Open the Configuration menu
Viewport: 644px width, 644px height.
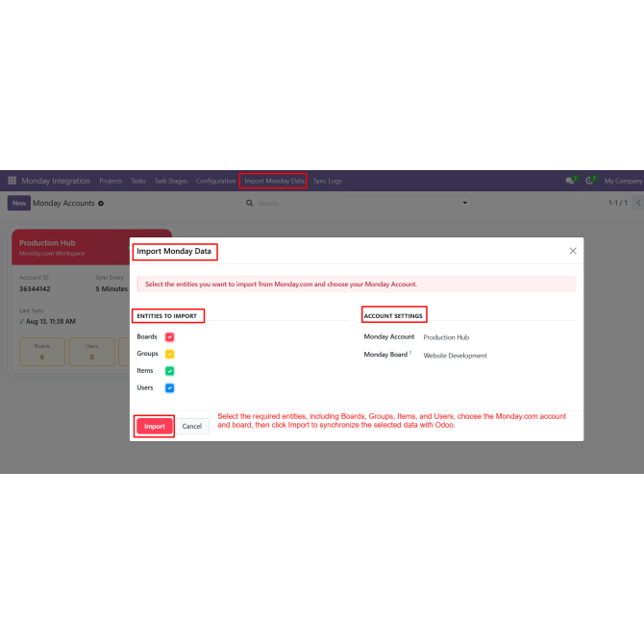(215, 181)
